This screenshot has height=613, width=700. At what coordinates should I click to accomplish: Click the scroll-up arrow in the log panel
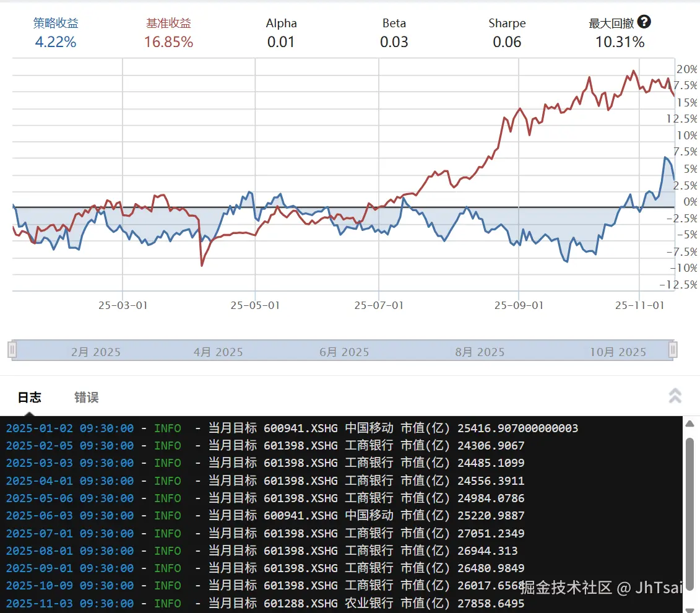pyautogui.click(x=689, y=424)
